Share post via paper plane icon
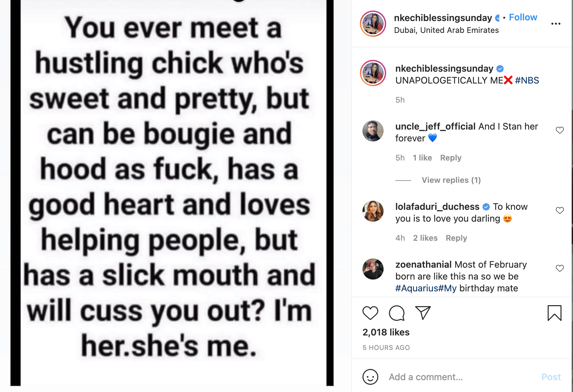This screenshot has width=573, height=392. (x=423, y=313)
